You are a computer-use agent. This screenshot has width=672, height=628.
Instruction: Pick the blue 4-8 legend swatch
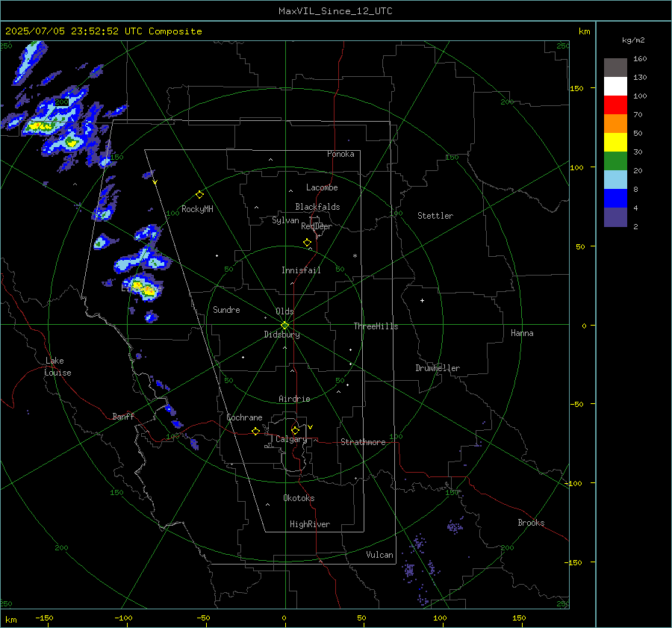coord(615,199)
